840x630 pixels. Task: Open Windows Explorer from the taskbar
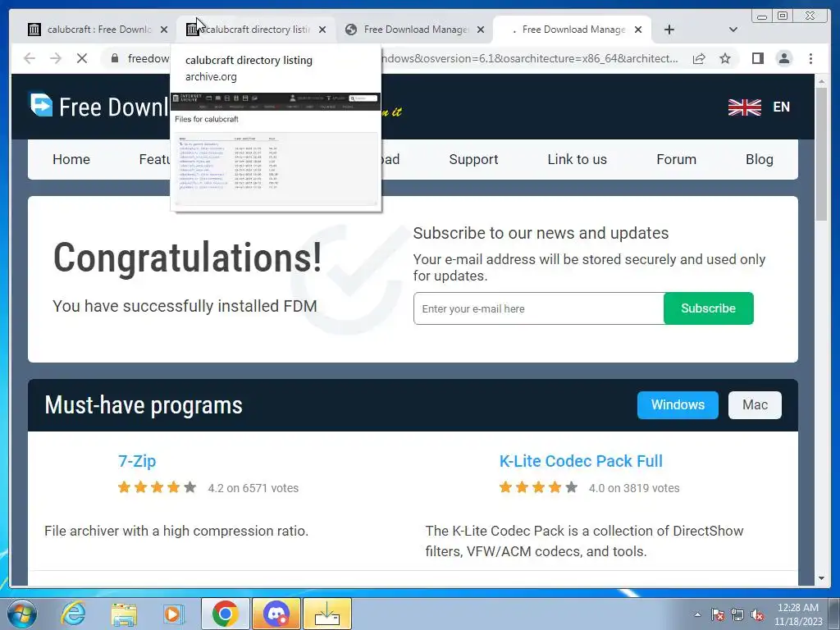pyautogui.click(x=124, y=614)
